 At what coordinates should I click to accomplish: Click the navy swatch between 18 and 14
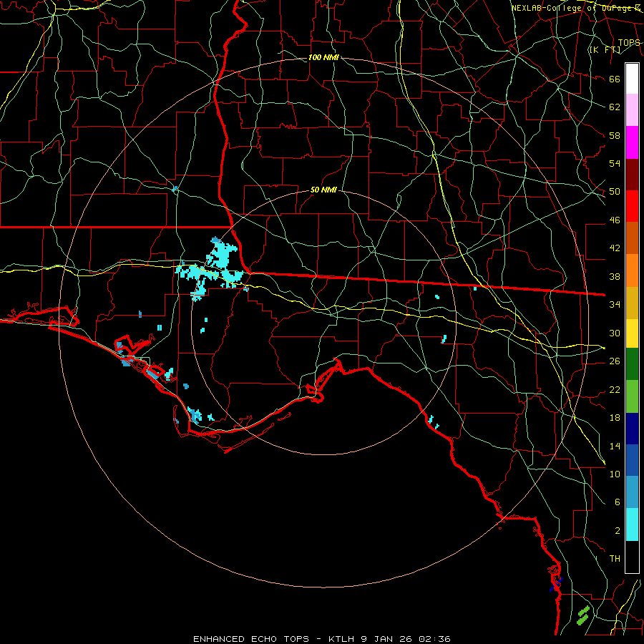pyautogui.click(x=632, y=429)
